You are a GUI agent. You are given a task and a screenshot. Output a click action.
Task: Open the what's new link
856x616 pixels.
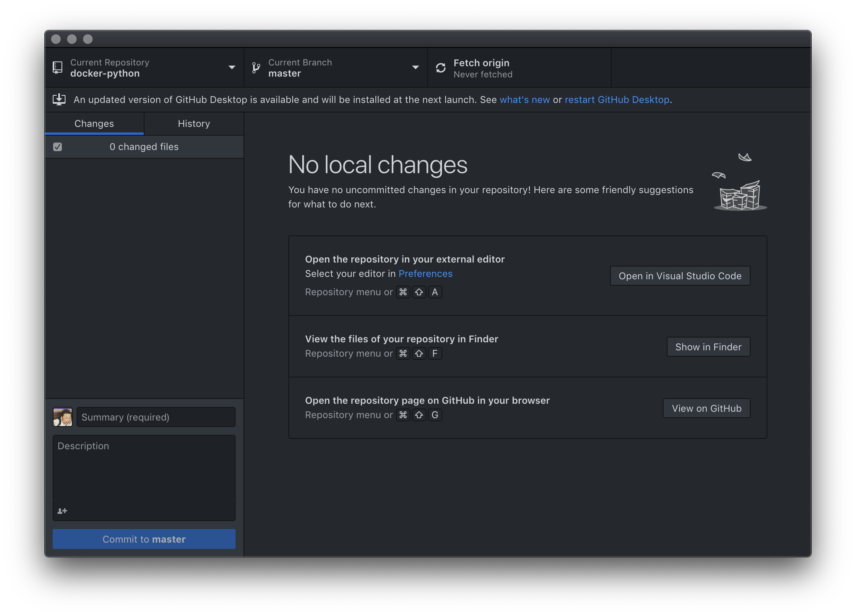[x=525, y=100]
